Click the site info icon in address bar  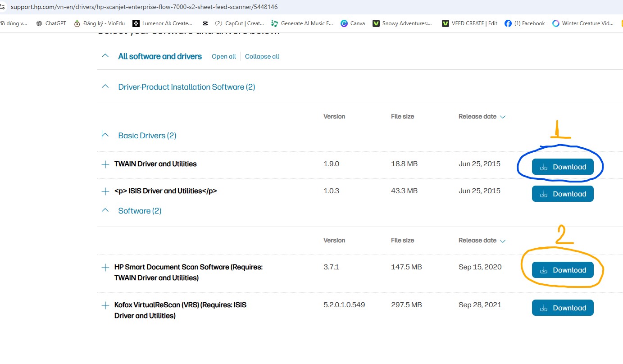pyautogui.click(x=3, y=7)
